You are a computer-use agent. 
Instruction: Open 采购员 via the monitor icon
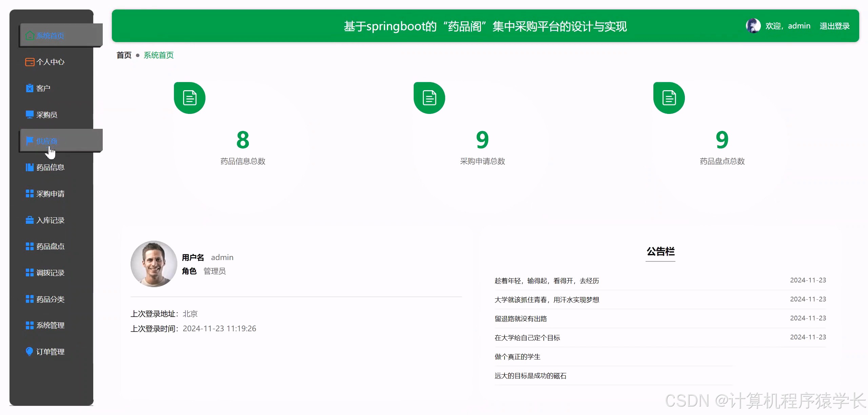(x=29, y=115)
